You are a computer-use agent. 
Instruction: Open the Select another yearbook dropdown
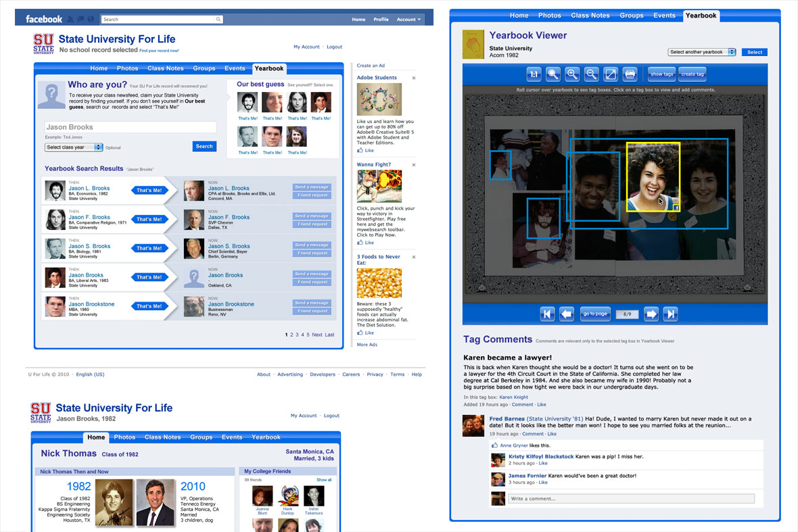(702, 52)
